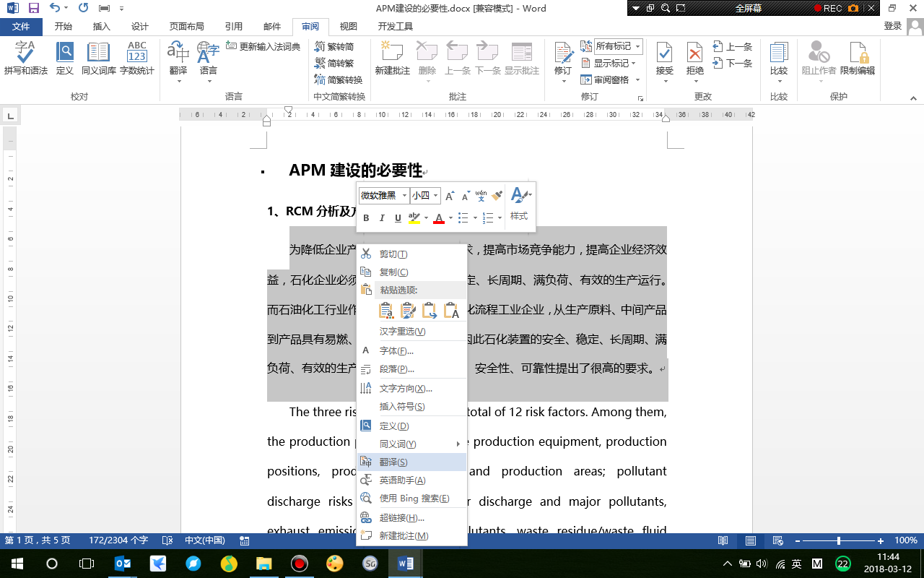This screenshot has height=578, width=924.
Task: Open Restrict Editing (限制编辑)
Action: pos(858,59)
